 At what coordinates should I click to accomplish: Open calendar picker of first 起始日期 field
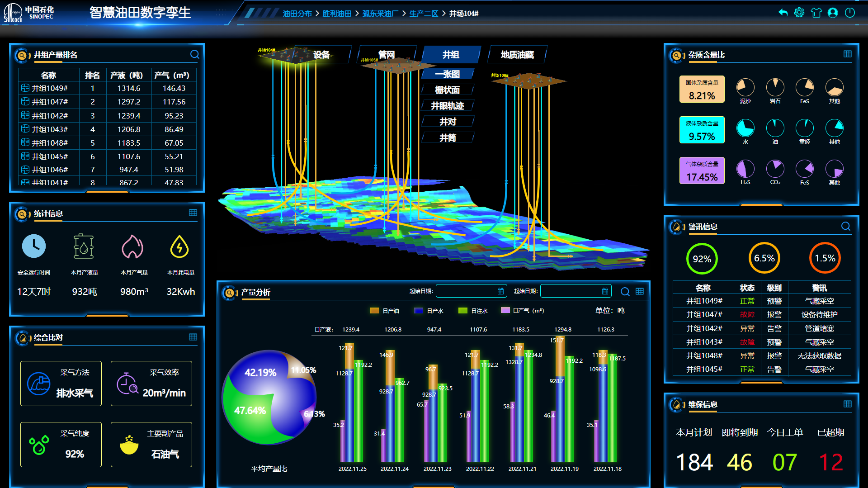500,291
